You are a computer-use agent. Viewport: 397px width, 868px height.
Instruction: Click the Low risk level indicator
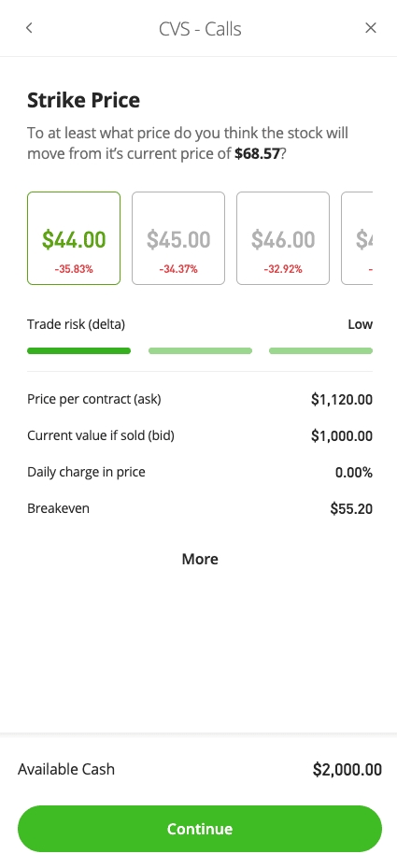(x=360, y=324)
